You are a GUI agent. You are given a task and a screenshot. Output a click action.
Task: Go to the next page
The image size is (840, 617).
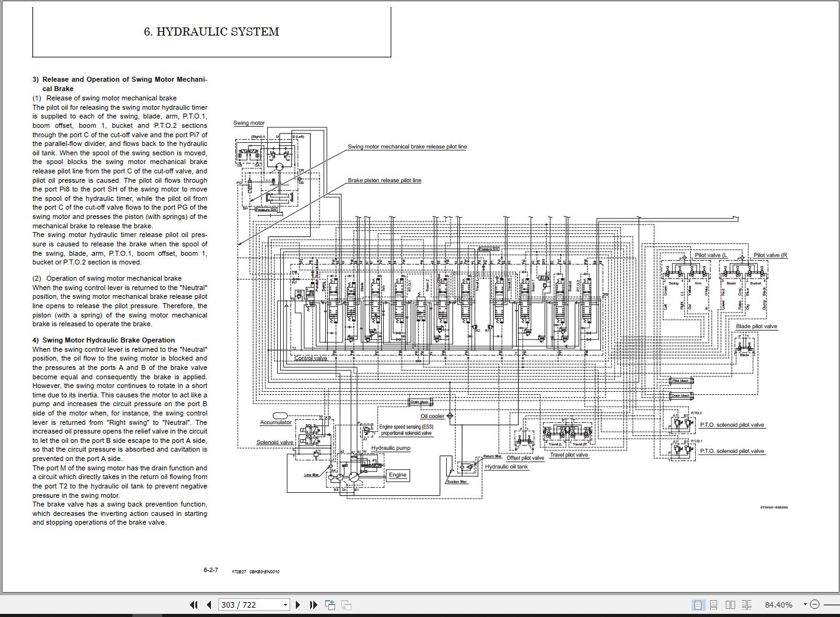point(298,605)
